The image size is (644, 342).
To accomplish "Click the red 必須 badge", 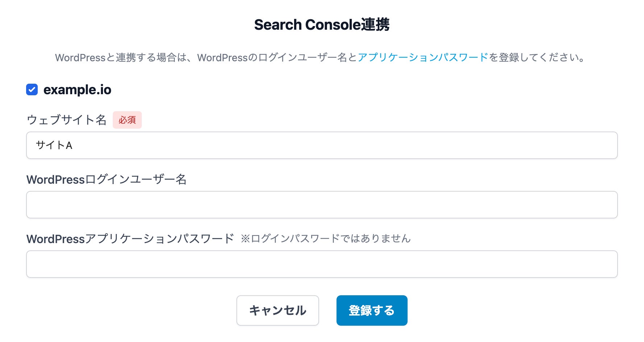I will click(x=127, y=120).
